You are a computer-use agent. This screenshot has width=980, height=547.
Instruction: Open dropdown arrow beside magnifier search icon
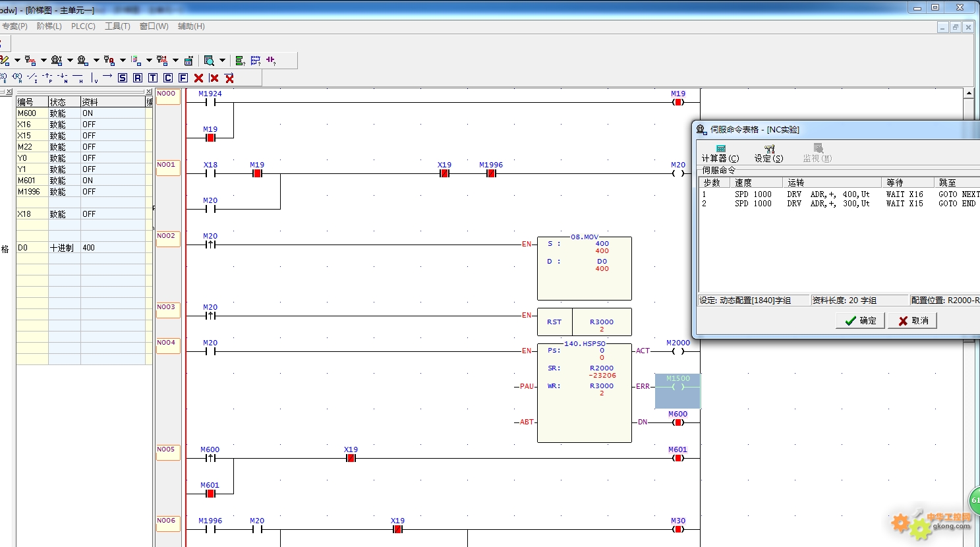[222, 61]
